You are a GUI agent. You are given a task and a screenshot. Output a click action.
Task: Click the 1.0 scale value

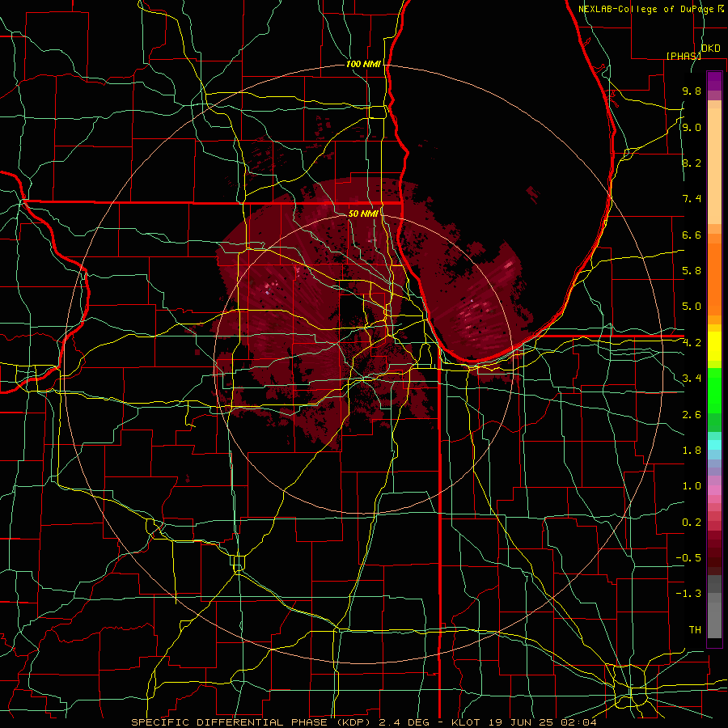(x=692, y=486)
